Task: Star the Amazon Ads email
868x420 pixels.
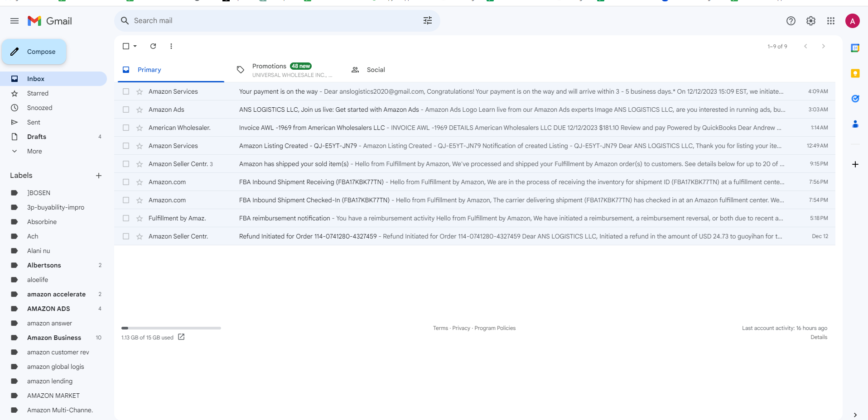Action: click(140, 110)
